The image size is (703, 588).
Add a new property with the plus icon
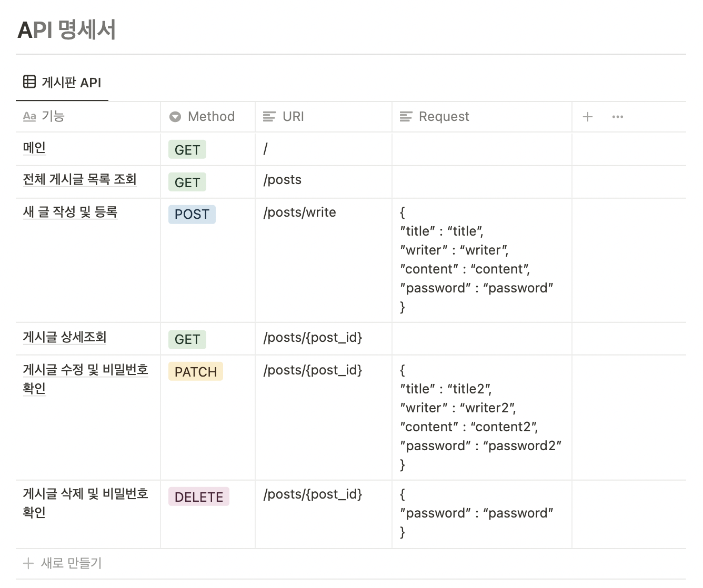click(588, 117)
